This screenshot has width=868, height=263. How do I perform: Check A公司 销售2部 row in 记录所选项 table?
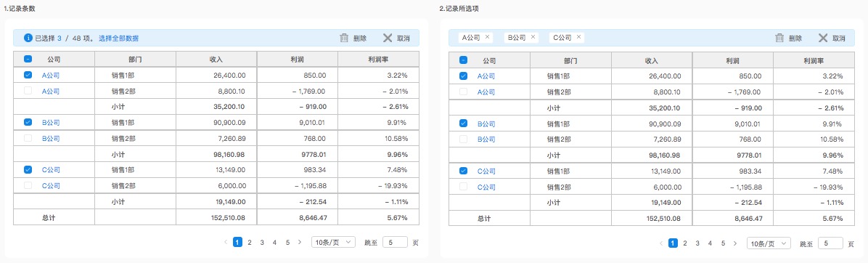(x=463, y=92)
